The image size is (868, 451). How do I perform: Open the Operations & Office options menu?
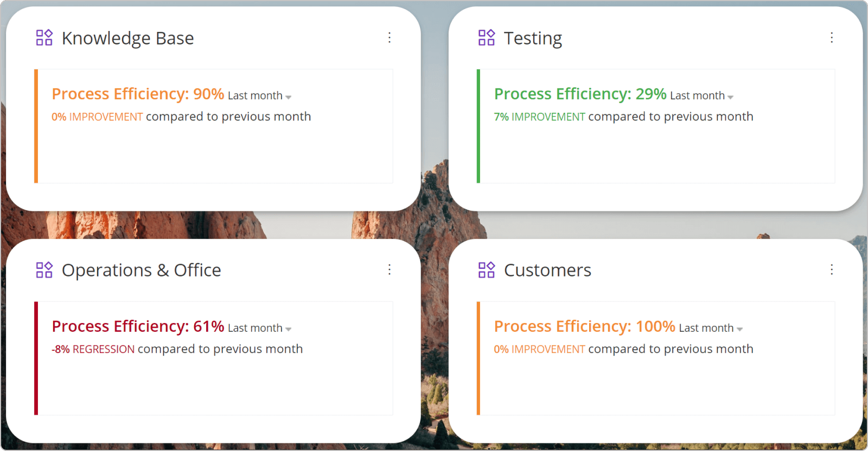pos(390,269)
